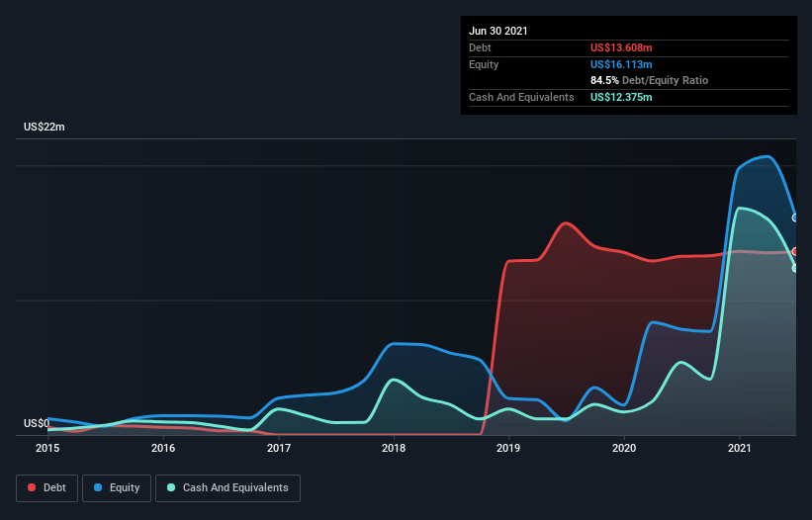Click the teal Cash end-point marker
812x520 pixels.
click(795, 268)
